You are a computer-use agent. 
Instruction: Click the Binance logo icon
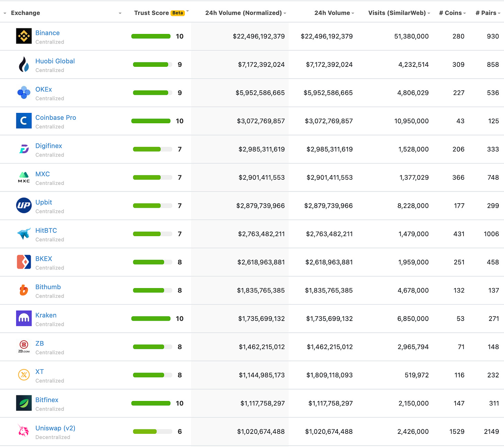click(x=24, y=36)
